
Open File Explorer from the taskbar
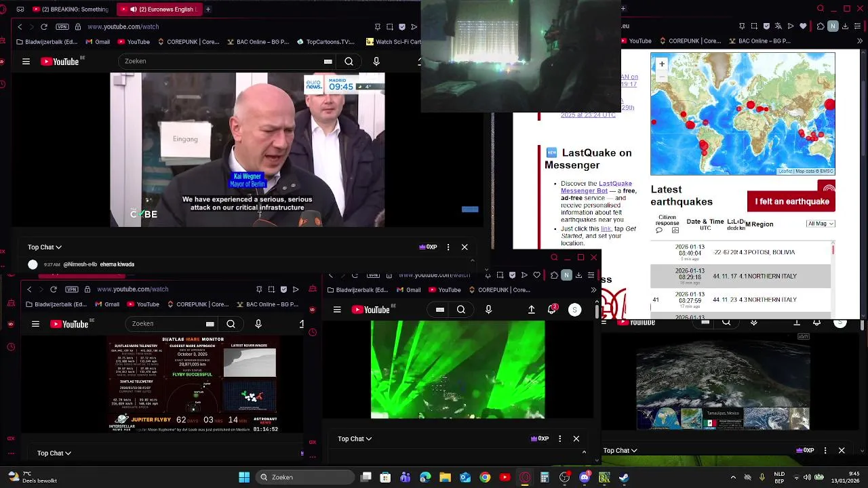click(446, 477)
